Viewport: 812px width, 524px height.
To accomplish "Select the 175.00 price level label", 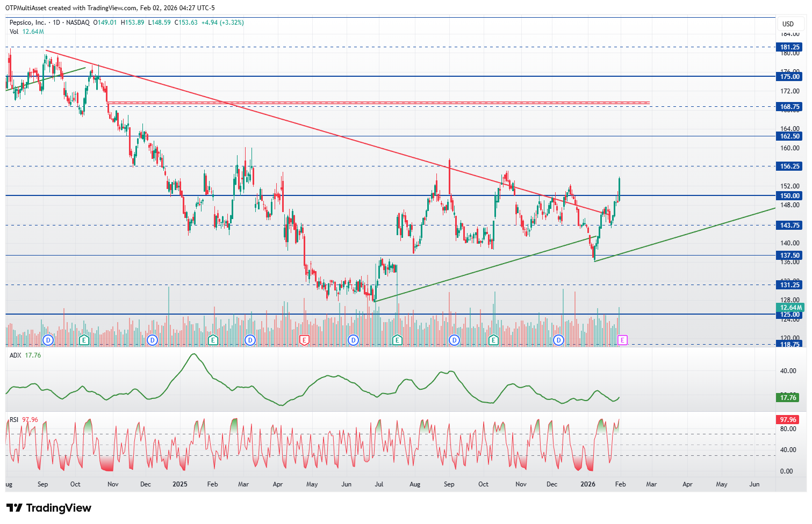I will coord(790,77).
